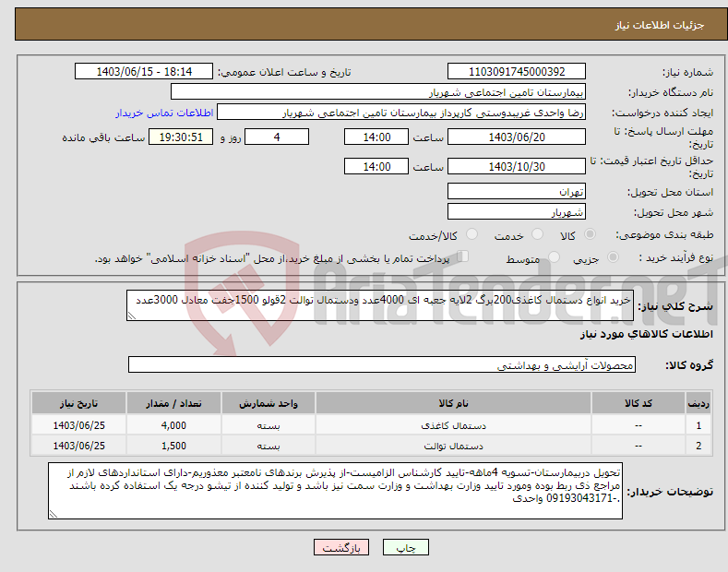Select the کالا/خدمت radio button
The image size is (728, 572).
coord(471,234)
